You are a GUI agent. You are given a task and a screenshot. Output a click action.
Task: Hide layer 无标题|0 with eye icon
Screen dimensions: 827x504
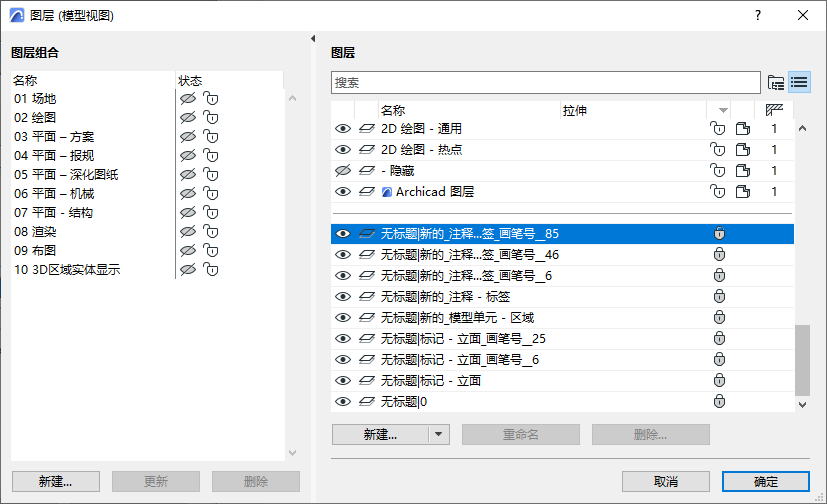[x=343, y=402]
